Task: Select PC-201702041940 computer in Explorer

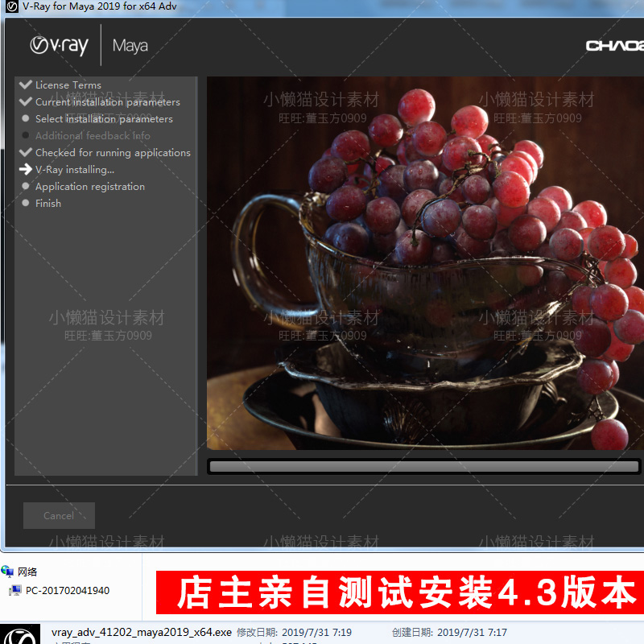Action: [x=68, y=591]
